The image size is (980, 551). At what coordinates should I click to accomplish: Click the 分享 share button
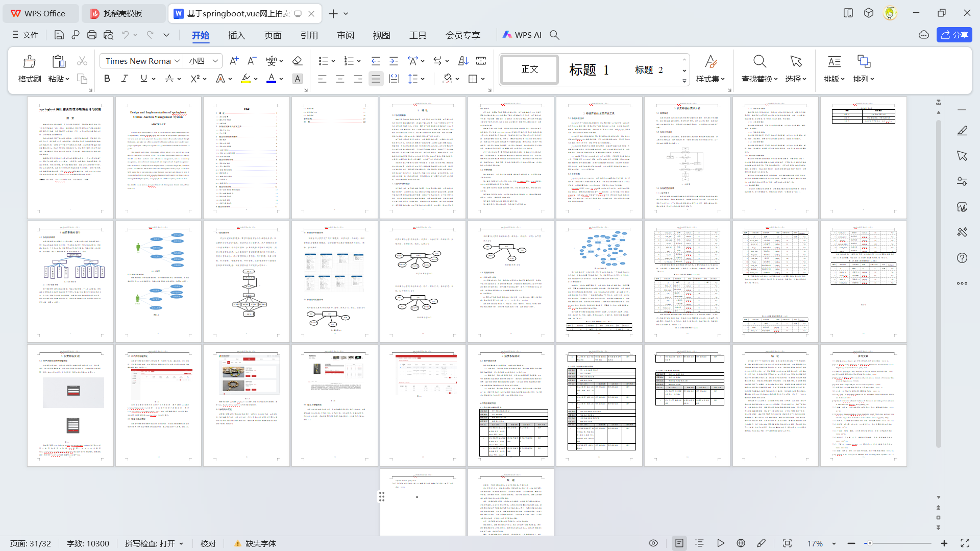pyautogui.click(x=954, y=35)
